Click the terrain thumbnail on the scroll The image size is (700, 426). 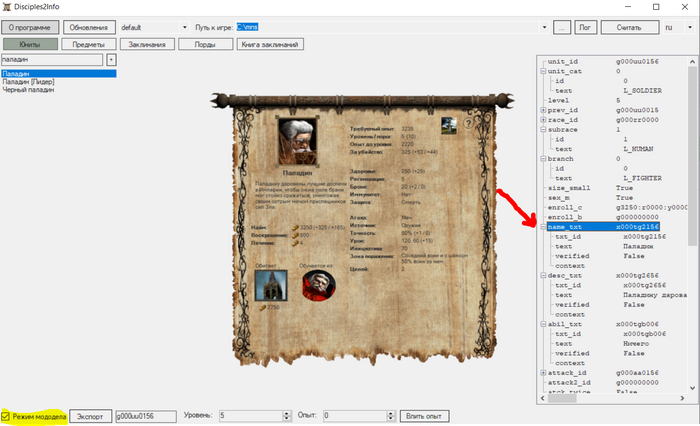tap(449, 123)
